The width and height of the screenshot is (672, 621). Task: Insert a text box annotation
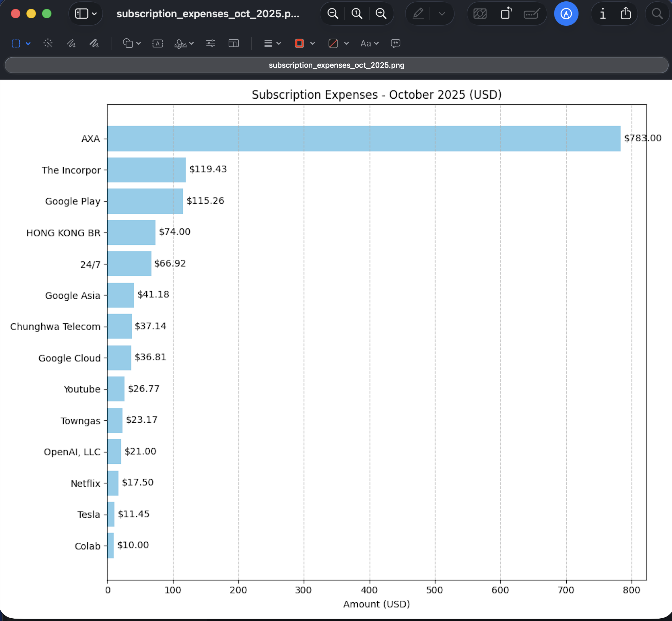click(157, 43)
